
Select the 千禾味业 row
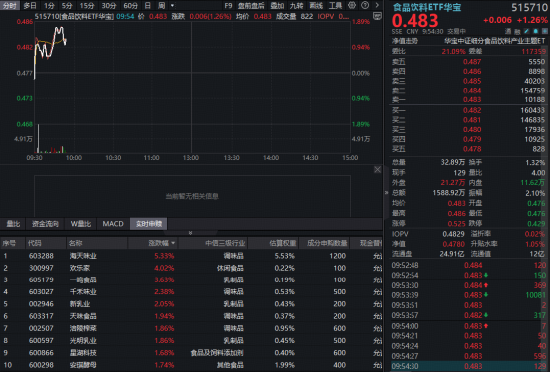[191, 292]
